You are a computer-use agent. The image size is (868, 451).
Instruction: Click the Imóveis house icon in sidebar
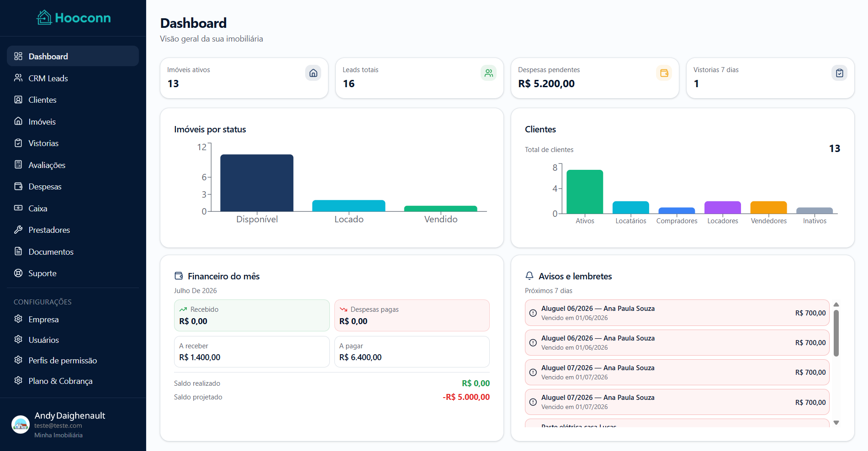(x=18, y=121)
